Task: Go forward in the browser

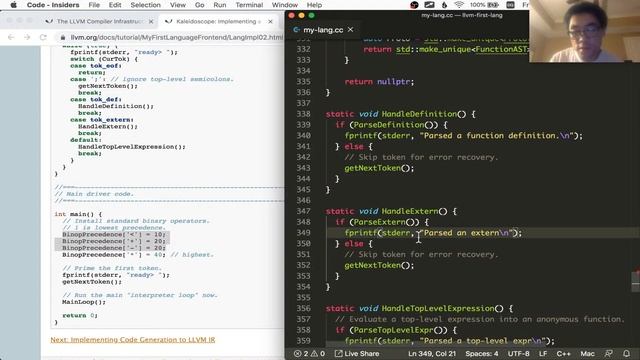Action: (x=27, y=37)
